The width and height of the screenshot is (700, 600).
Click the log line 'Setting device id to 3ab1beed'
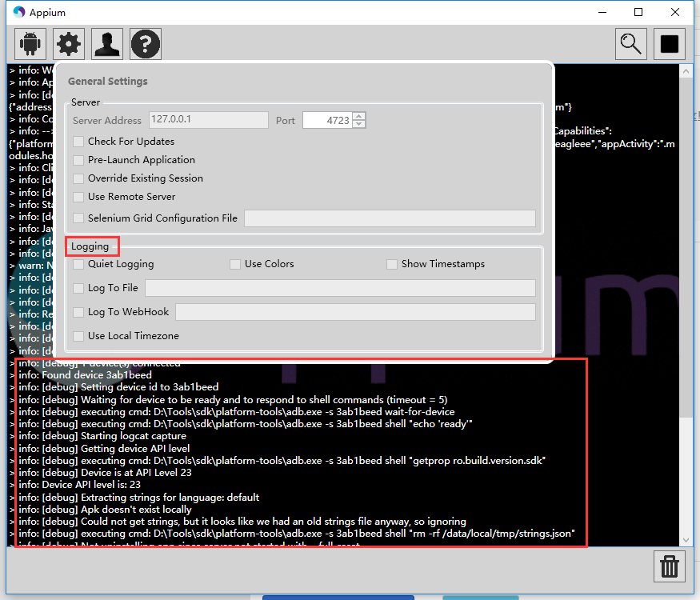[x=118, y=387]
